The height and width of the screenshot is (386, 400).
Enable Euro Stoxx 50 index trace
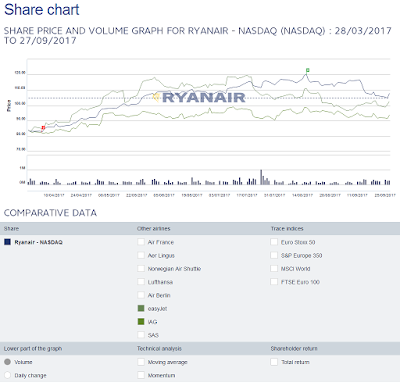click(274, 242)
